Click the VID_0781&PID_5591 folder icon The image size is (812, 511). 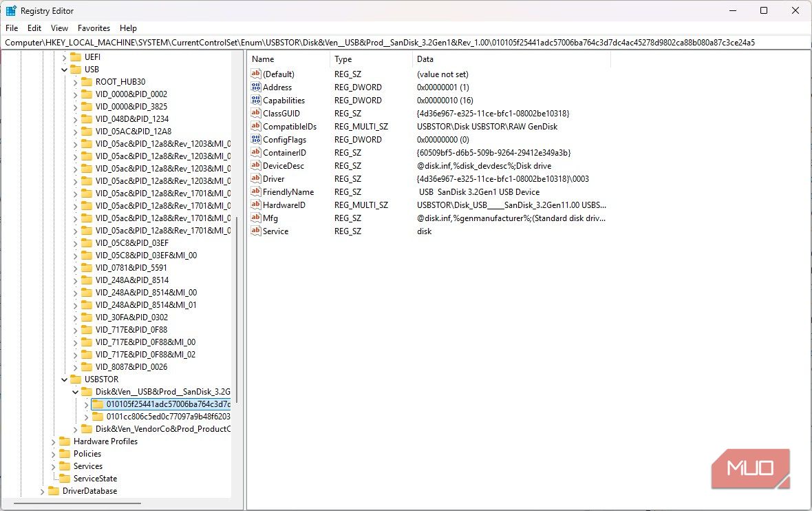tap(87, 268)
